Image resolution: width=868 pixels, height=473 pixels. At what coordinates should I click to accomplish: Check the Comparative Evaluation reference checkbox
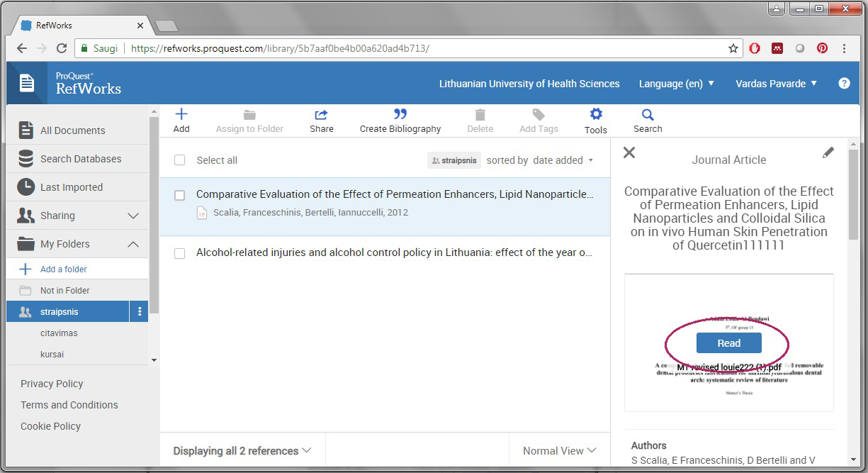click(x=180, y=195)
